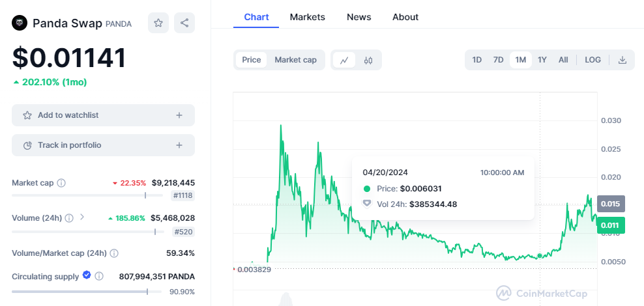Expand Volume (24h) chevron arrow
Viewport: 644px width, 306px height.
pos(81,217)
